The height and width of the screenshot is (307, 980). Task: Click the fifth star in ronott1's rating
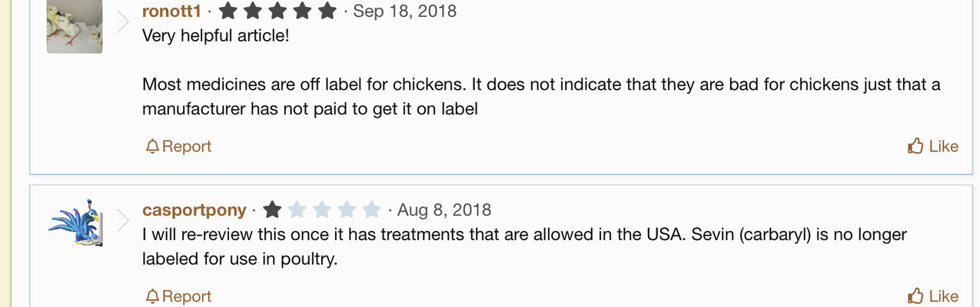tap(327, 11)
